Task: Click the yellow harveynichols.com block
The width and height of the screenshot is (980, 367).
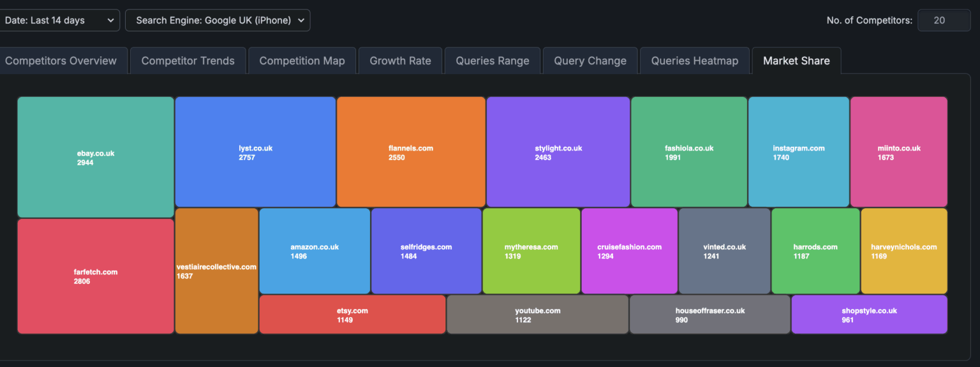Action: pos(903,251)
